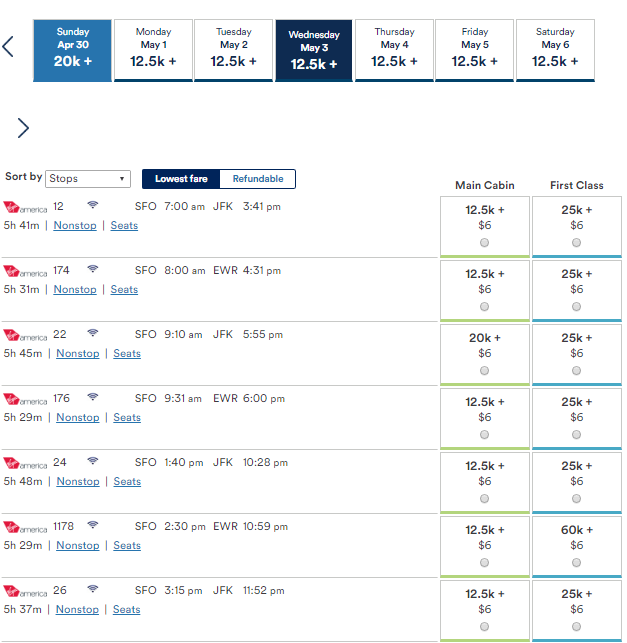The width and height of the screenshot is (627, 643).
Task: Click Virgin America logo on flight 26
Action: coord(25,591)
